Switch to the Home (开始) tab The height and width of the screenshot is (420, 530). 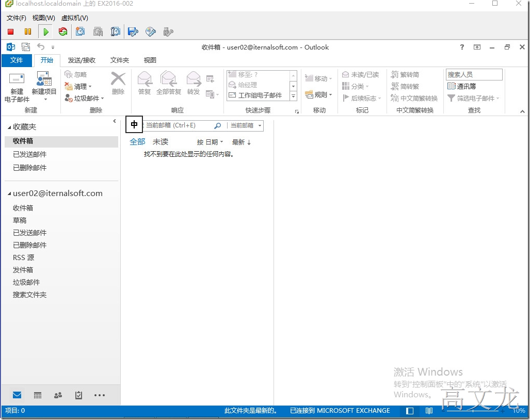[46, 60]
